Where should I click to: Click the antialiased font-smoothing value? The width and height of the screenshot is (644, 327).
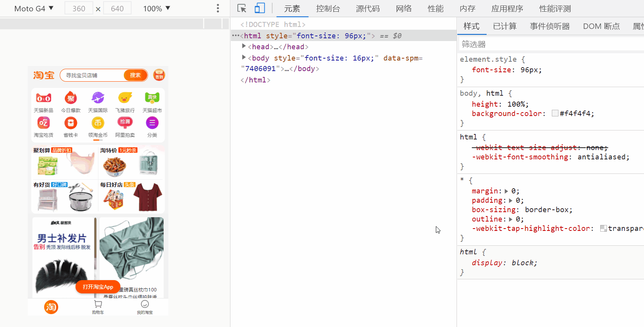tap(601, 157)
